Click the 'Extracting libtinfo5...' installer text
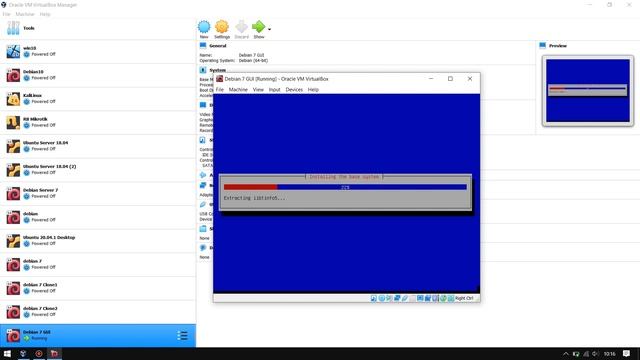Viewport: 640px width, 360px height. [254, 198]
